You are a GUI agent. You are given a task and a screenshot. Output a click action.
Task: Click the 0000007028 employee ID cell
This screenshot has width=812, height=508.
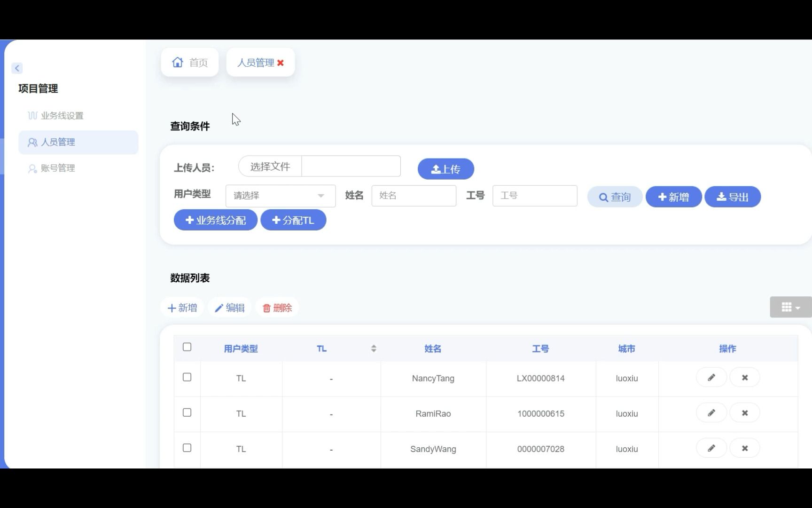click(541, 449)
